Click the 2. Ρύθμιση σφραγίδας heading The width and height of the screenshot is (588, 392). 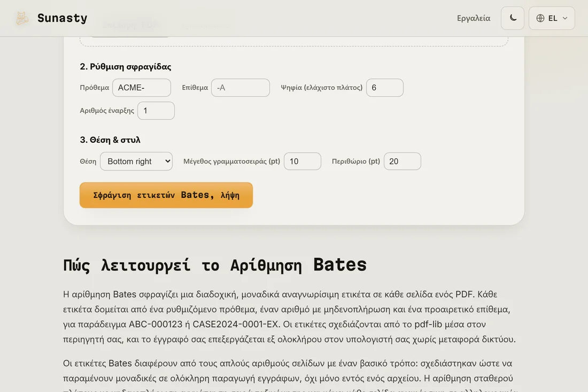(x=126, y=67)
